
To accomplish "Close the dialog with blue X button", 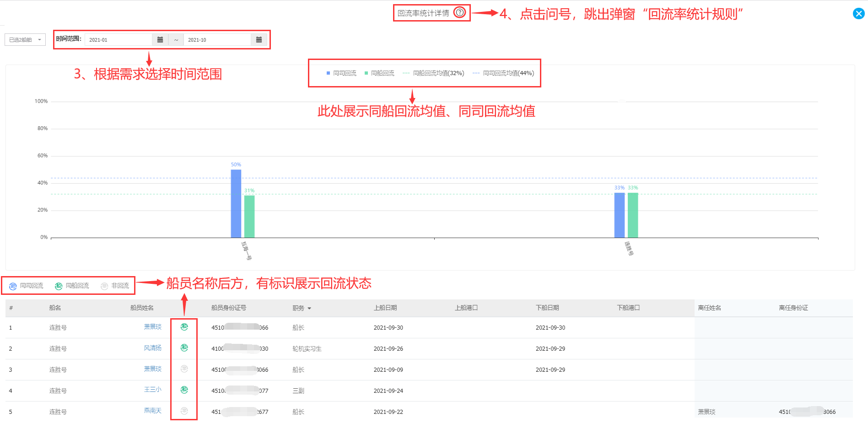I will click(x=858, y=14).
